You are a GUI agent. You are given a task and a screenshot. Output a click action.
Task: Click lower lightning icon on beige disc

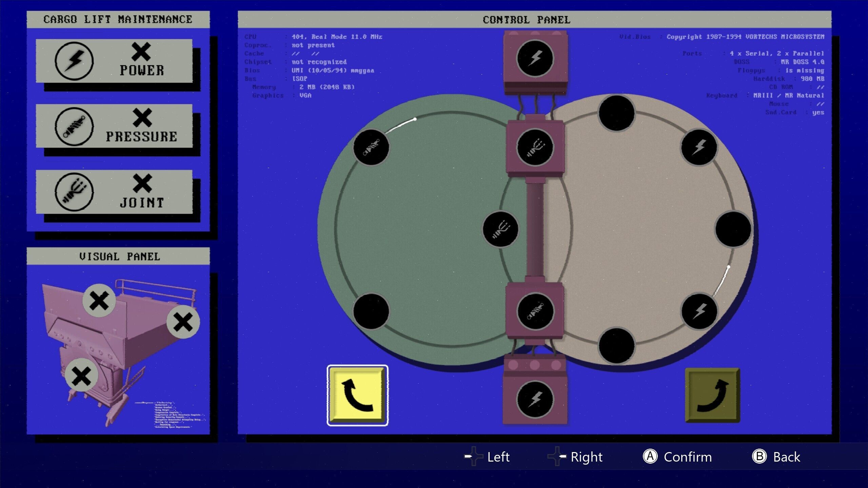pos(699,311)
